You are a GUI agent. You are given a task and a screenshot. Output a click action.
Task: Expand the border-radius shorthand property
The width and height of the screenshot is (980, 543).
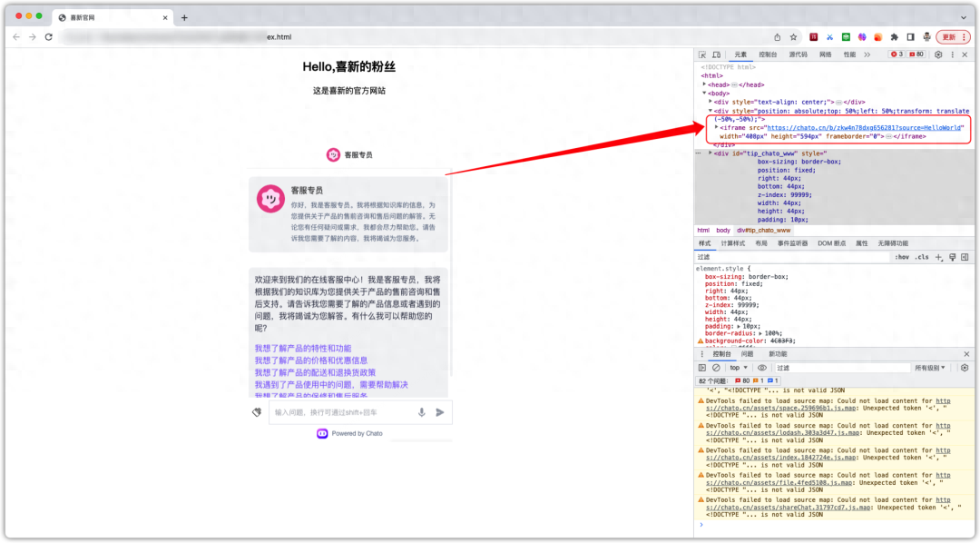760,333
